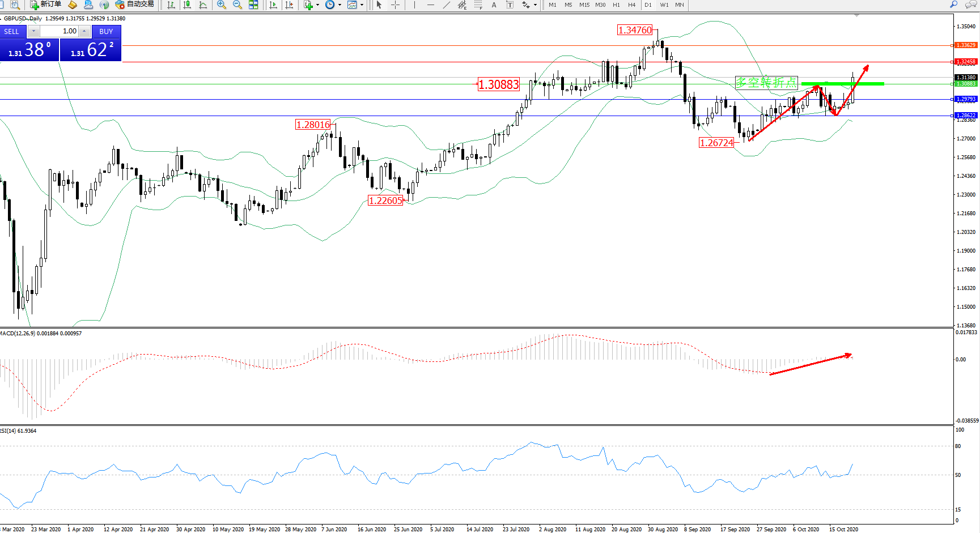The height and width of the screenshot is (533, 980).
Task: Switch chart to candlestick mode
Action: 186,5
